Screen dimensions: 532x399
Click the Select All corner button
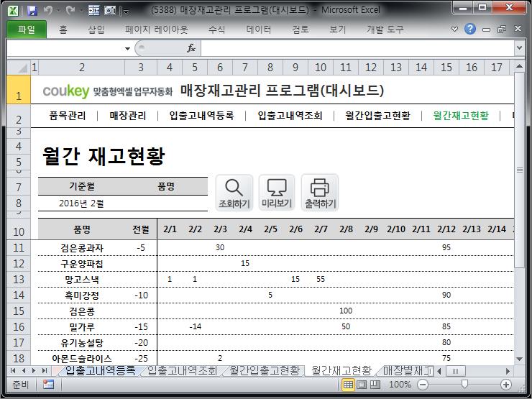tap(19, 67)
